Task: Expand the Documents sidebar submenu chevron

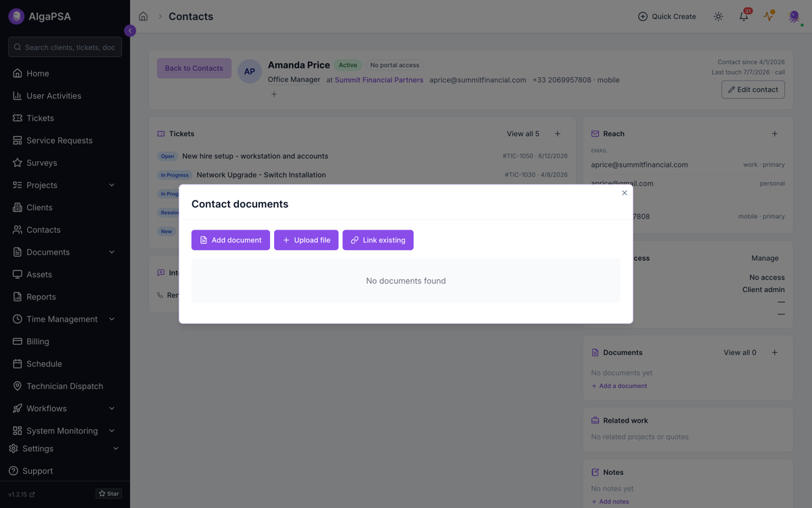Action: (112, 252)
